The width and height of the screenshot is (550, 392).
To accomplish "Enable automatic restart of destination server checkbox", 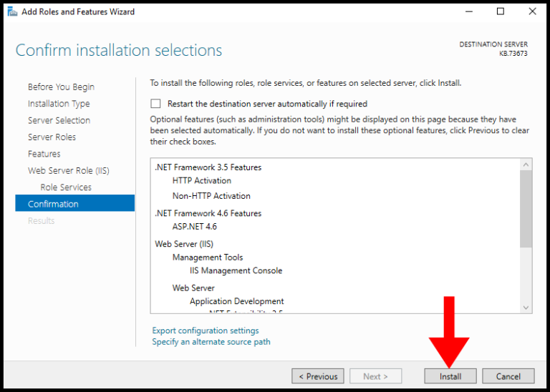I will 155,104.
